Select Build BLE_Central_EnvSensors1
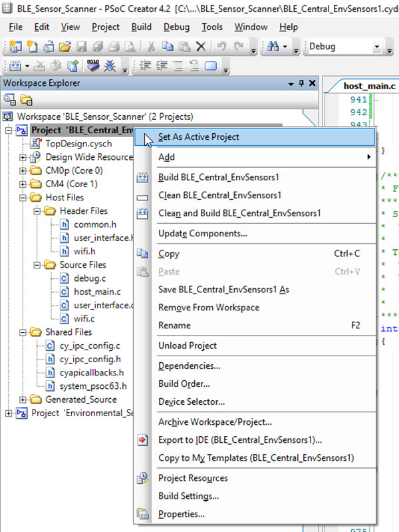This screenshot has height=532, width=399. [255, 177]
